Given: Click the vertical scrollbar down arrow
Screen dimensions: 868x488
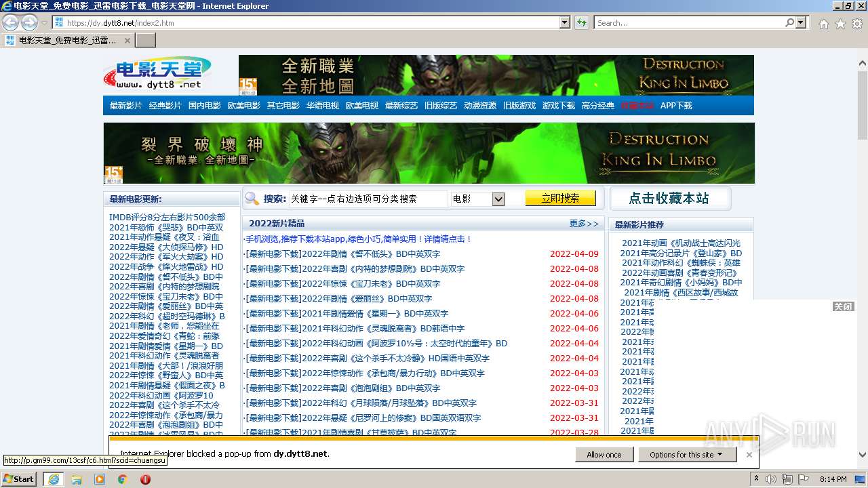Looking at the screenshot, I should pos(863,455).
